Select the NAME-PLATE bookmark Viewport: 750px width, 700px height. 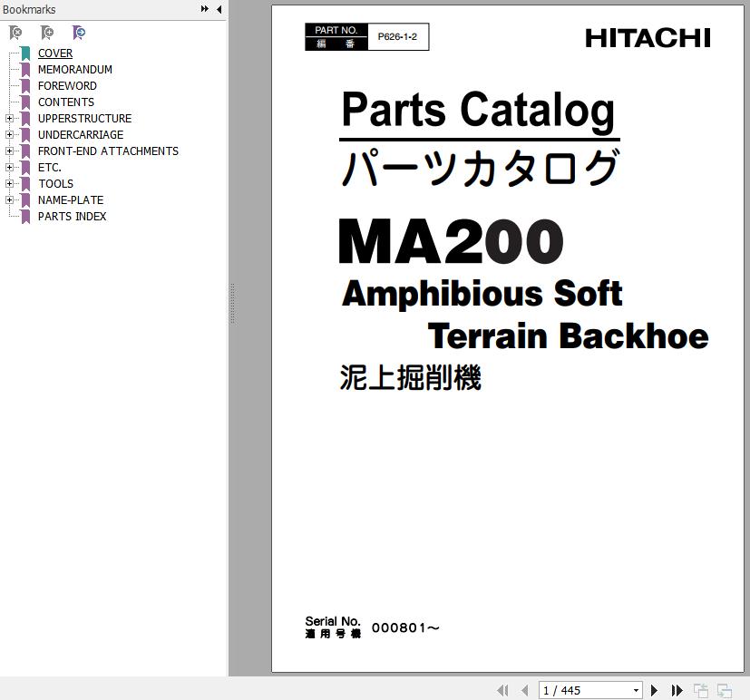click(71, 199)
